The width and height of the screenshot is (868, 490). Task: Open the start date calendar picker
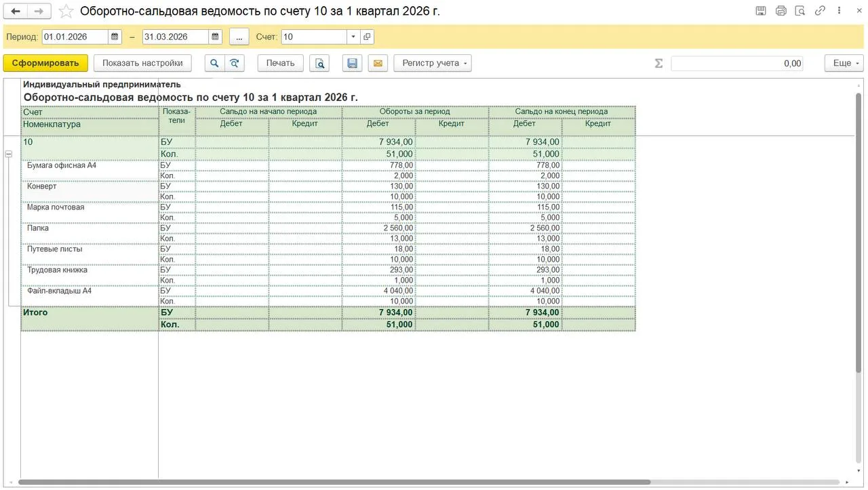click(x=115, y=37)
